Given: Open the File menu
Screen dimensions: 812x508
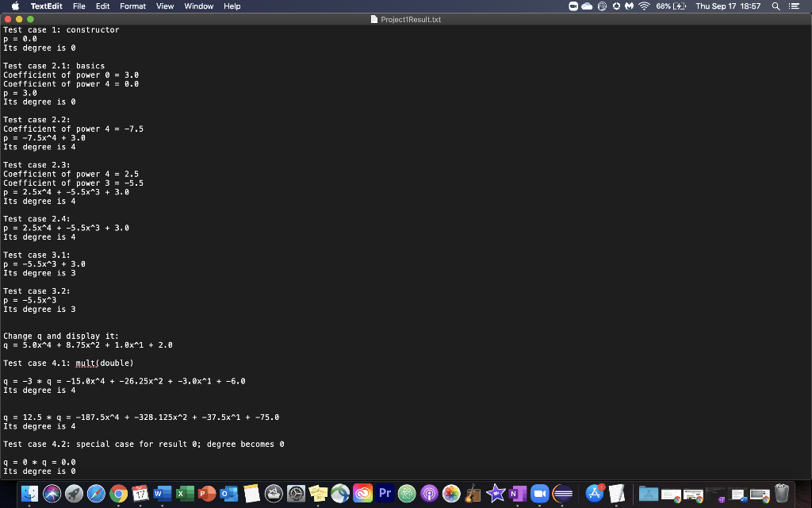Looking at the screenshot, I should tap(79, 6).
